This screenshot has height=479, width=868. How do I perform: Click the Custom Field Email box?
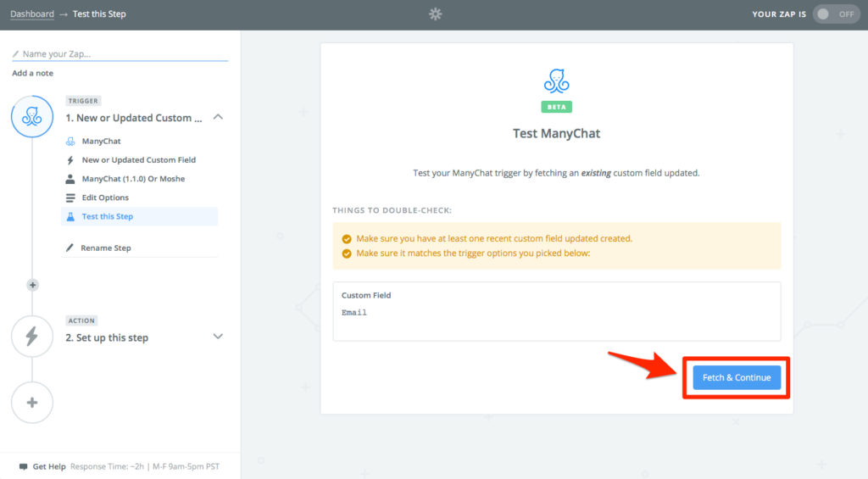(x=556, y=311)
